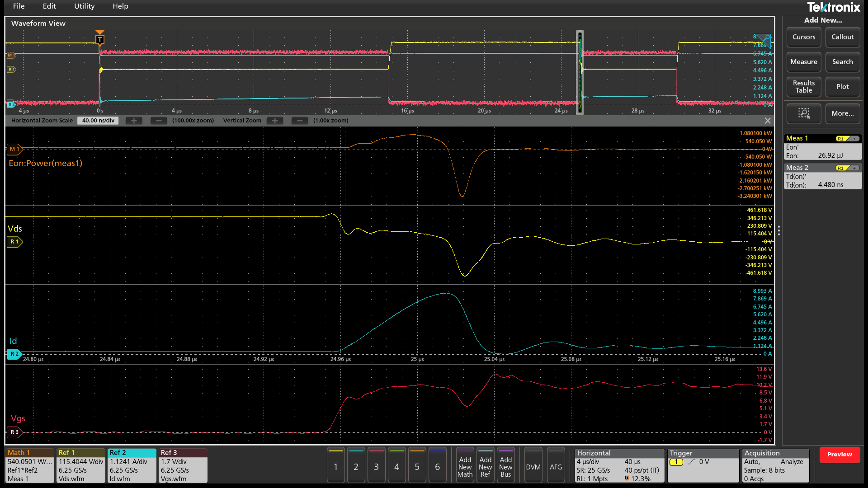
Task: Open the Utility menu
Action: [x=84, y=6]
